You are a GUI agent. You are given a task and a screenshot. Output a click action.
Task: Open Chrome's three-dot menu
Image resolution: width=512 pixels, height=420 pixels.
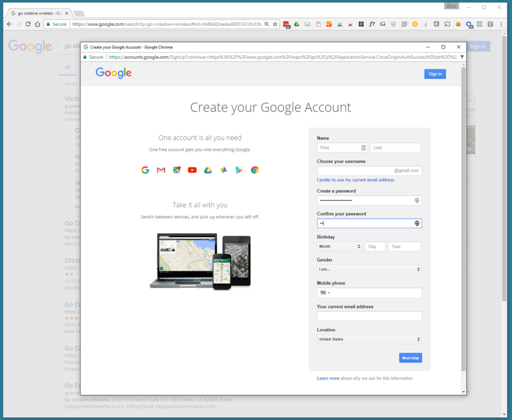coord(501,24)
